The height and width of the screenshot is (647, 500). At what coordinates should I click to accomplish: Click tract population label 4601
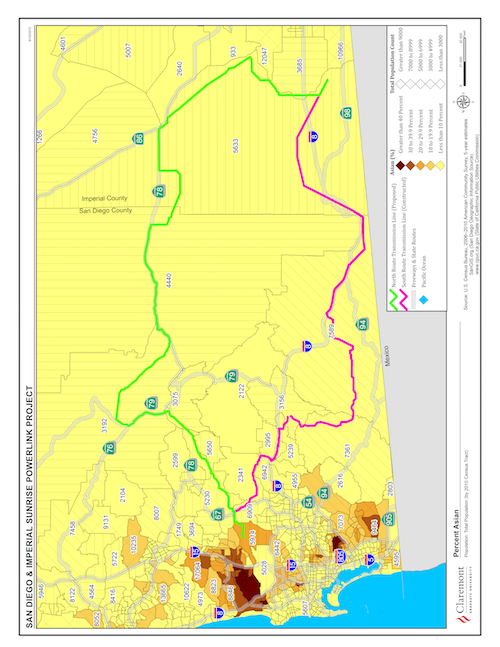tap(63, 44)
